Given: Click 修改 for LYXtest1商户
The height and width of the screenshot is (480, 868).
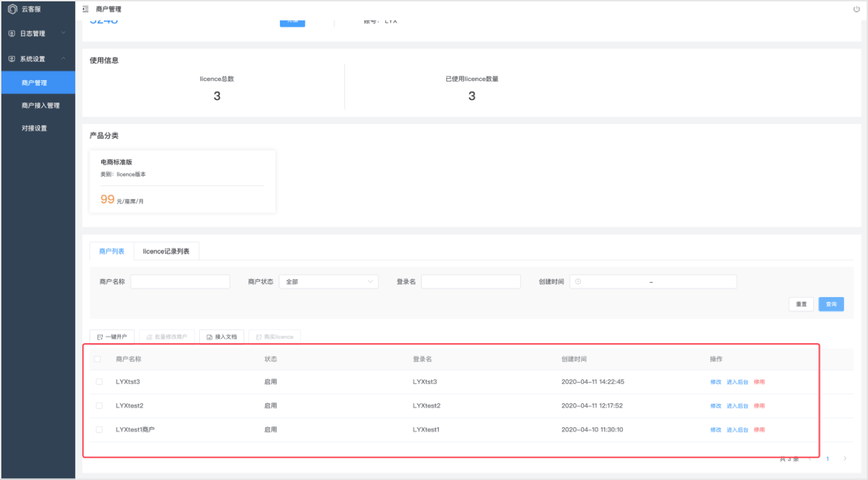Looking at the screenshot, I should (716, 430).
